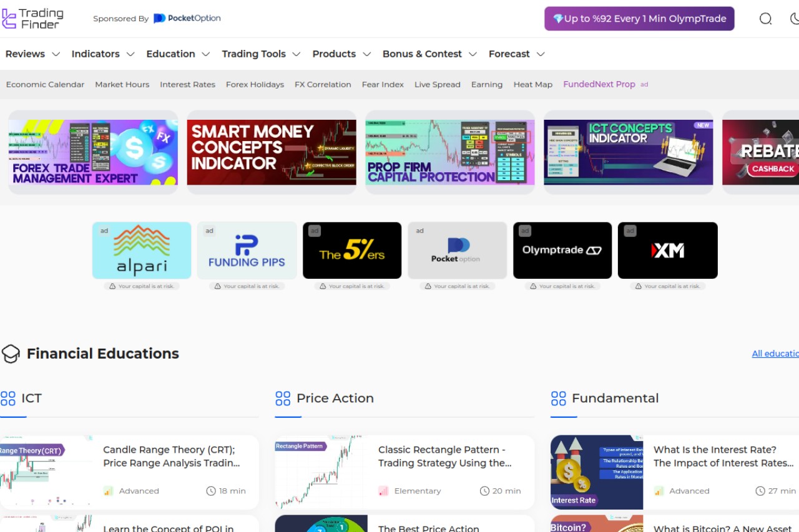Open Classic Rectangle Pattern article title
This screenshot has width=799, height=532.
(445, 457)
